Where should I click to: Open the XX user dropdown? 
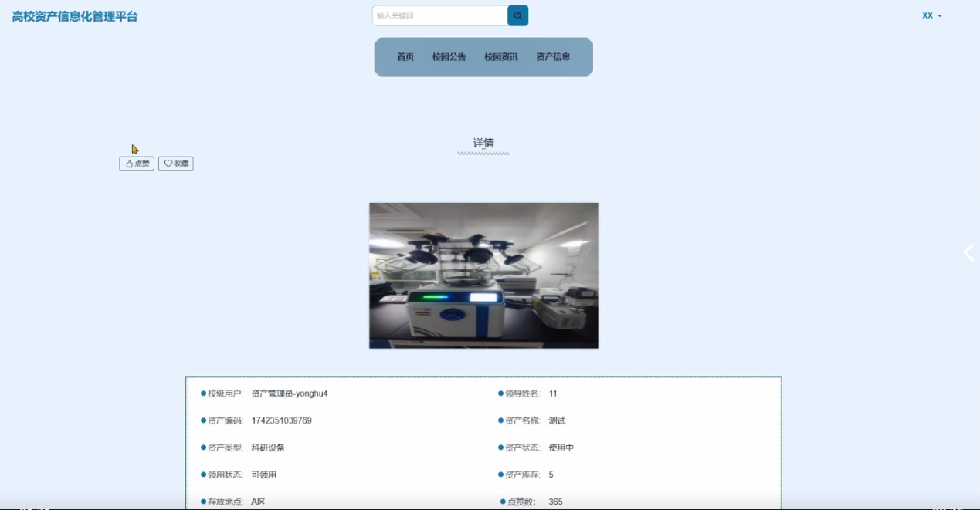click(932, 15)
